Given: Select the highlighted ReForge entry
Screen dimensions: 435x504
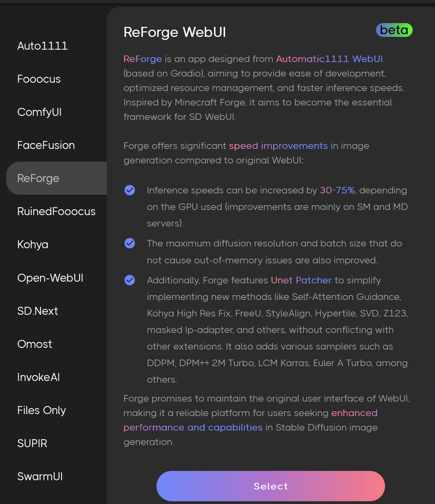Looking at the screenshot, I should [38, 178].
